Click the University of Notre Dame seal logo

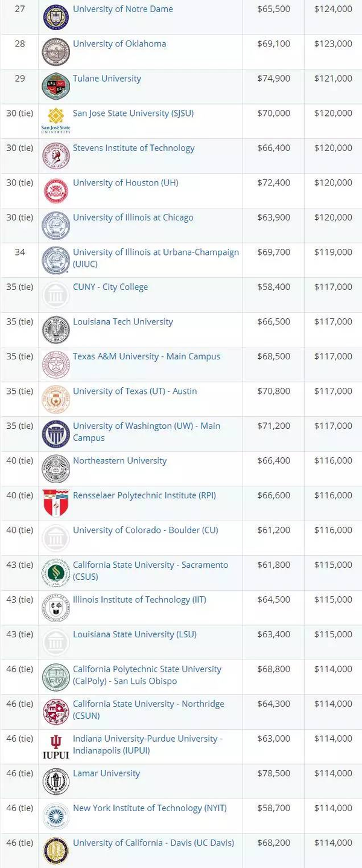(x=56, y=17)
